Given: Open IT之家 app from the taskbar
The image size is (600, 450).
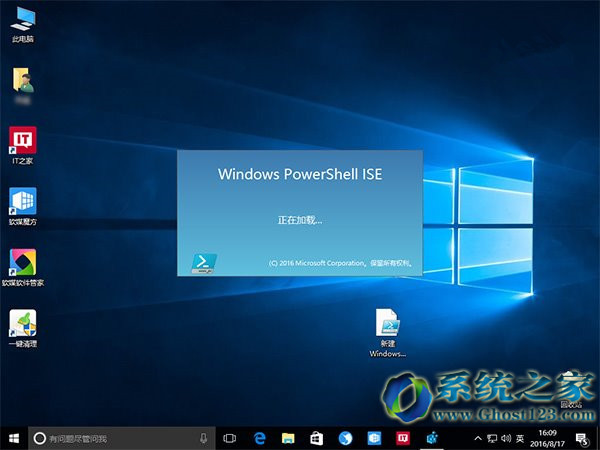Looking at the screenshot, I should 403,438.
